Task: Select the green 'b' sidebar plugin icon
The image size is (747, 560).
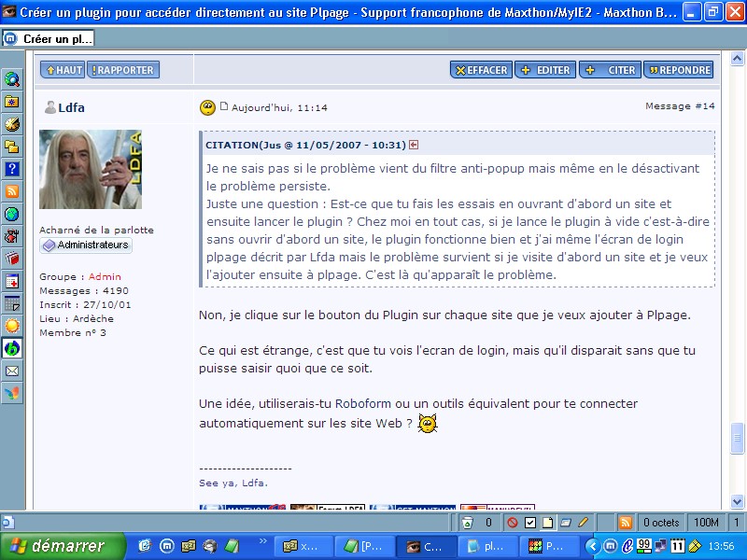Action: (x=12, y=348)
